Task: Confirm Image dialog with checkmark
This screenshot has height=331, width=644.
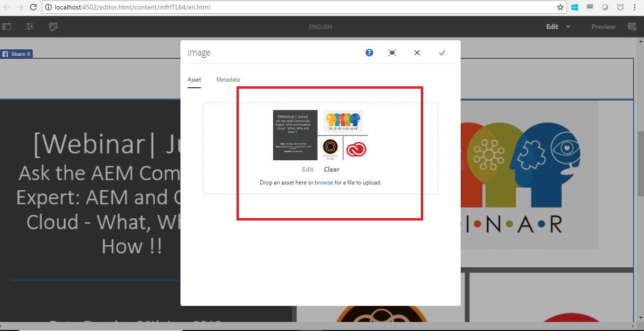Action: tap(442, 53)
